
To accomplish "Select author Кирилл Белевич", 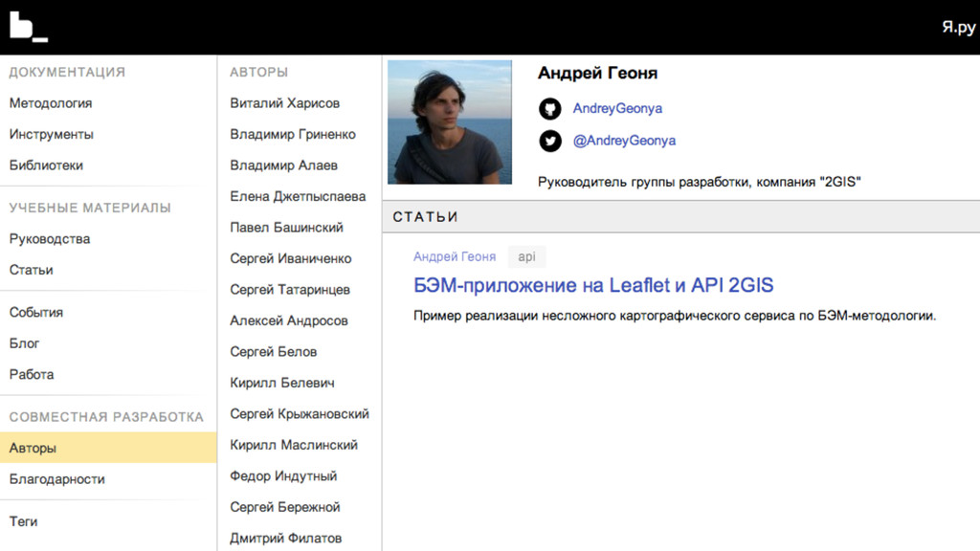I will point(282,383).
